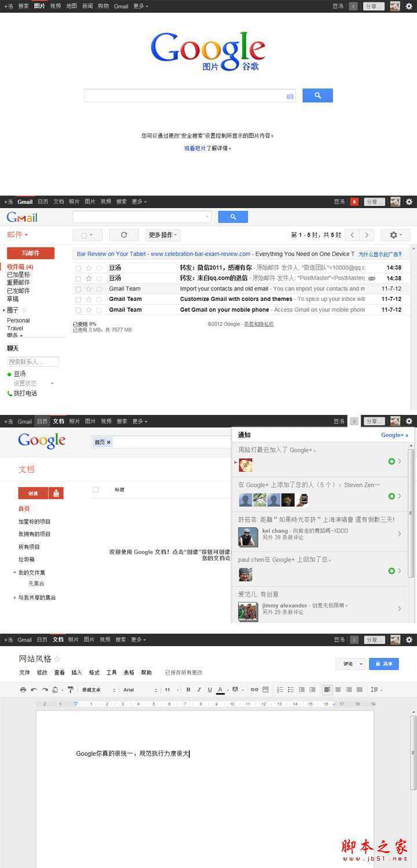Click the refresh button in Gmail toolbar

123,235
